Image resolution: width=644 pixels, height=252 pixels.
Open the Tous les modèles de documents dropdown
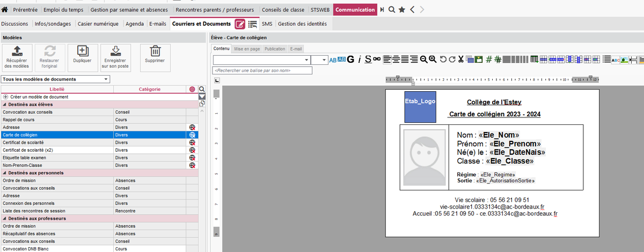[56, 79]
